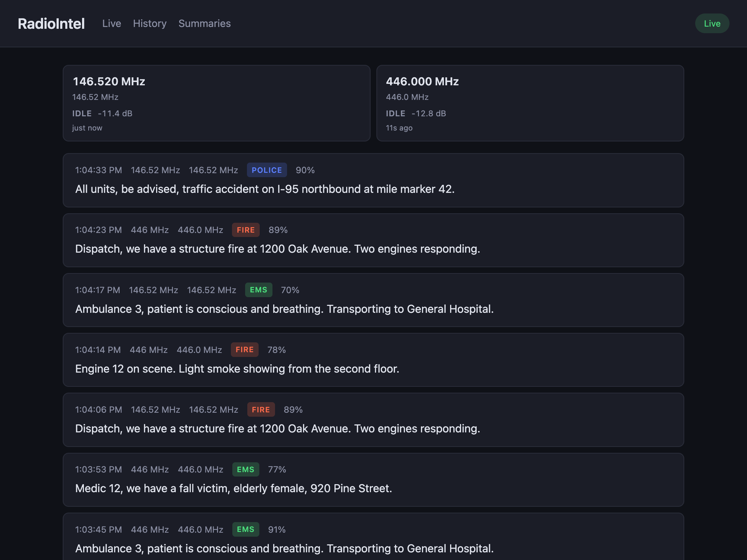Viewport: 747px width, 560px height.
Task: Select the Live menu item in the navigation bar
Action: [x=112, y=23]
